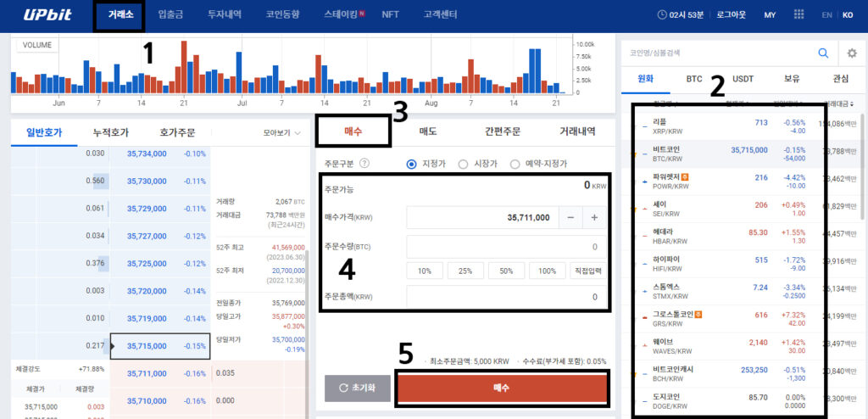Select the 일반호가 tab
The height and width of the screenshot is (419, 868).
[x=44, y=132]
